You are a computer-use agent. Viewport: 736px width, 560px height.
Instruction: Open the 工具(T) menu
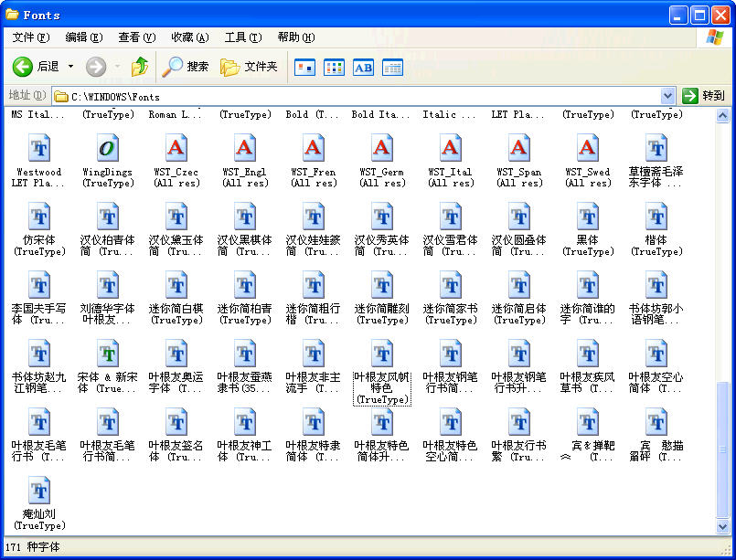click(243, 37)
